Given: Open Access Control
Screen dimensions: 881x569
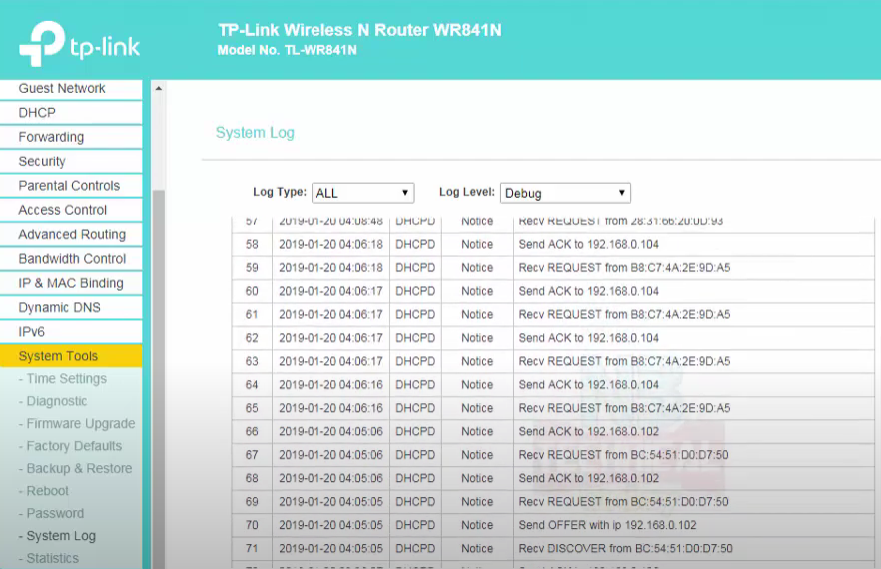Looking at the screenshot, I should (x=62, y=210).
